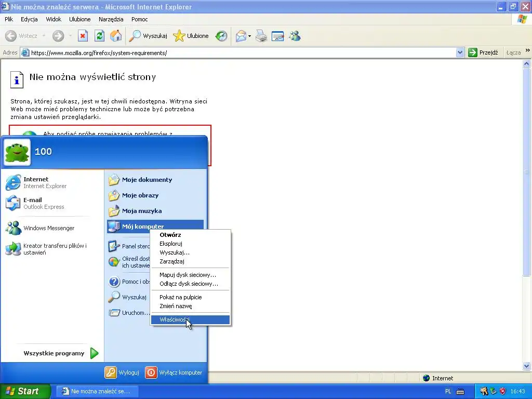The width and height of the screenshot is (532, 399).
Task: Click the Home page toolbar icon
Action: 116,36
